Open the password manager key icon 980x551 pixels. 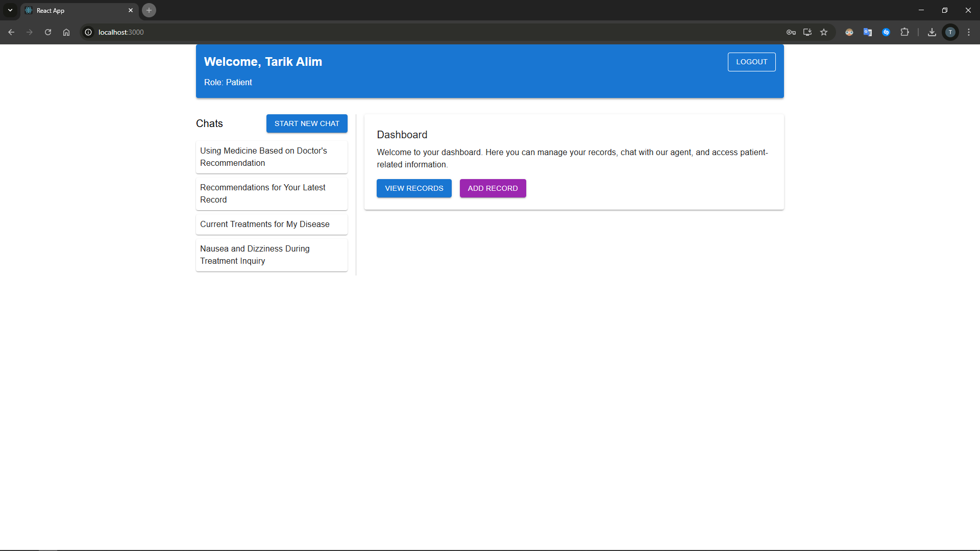click(791, 32)
